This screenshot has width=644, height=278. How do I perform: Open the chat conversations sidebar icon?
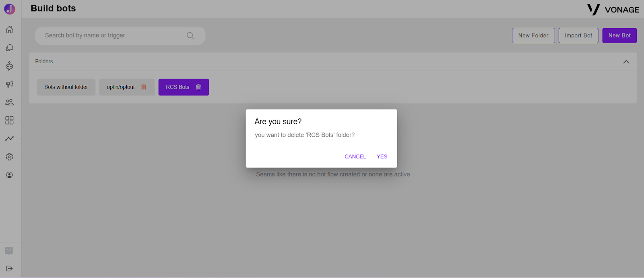[9, 48]
